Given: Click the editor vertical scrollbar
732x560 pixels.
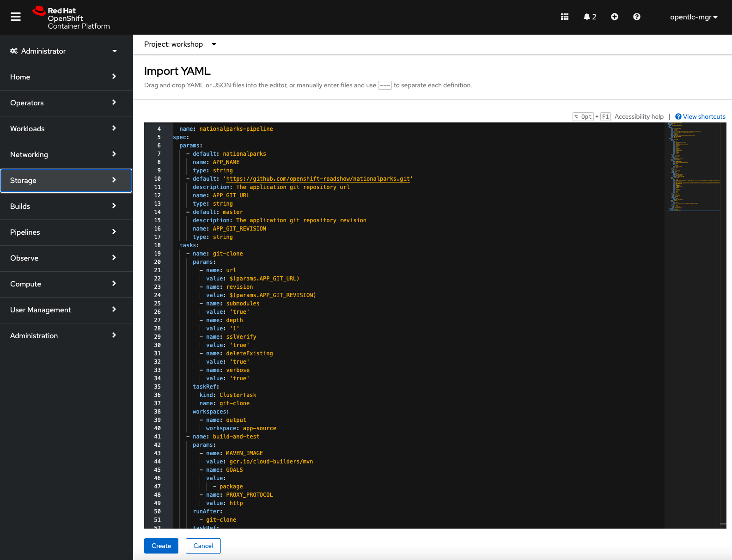Looking at the screenshot, I should click(x=723, y=325).
